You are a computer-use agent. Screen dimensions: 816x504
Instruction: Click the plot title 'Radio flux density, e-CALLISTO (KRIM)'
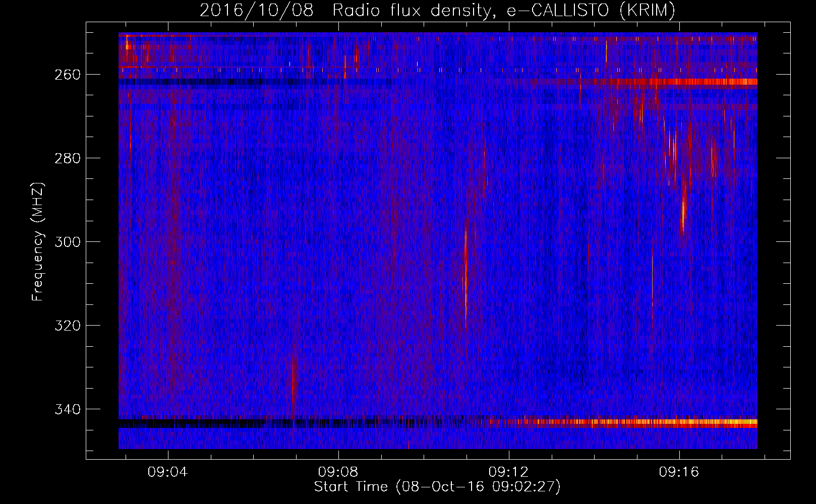(503, 10)
